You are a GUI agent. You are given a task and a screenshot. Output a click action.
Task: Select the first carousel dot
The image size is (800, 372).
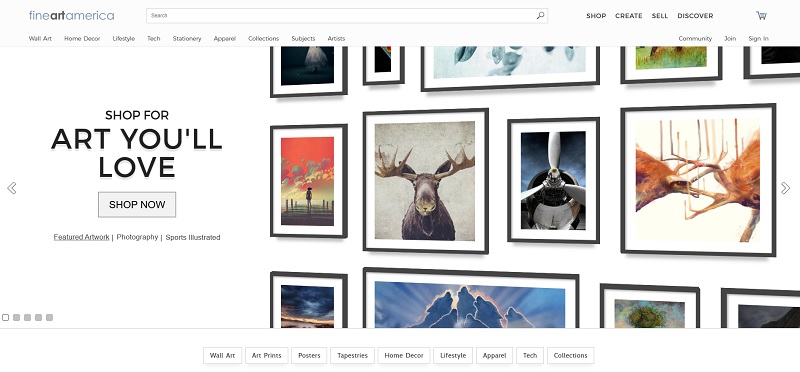[6, 317]
